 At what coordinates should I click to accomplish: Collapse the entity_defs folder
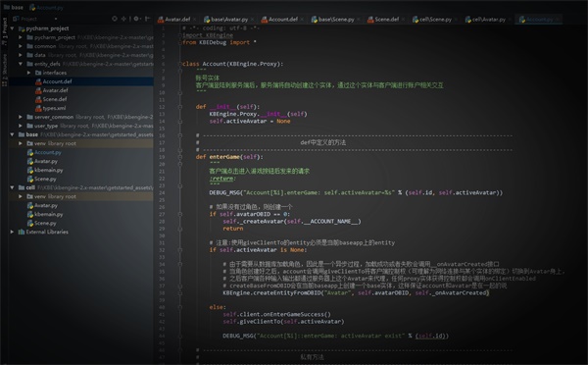(x=21, y=64)
